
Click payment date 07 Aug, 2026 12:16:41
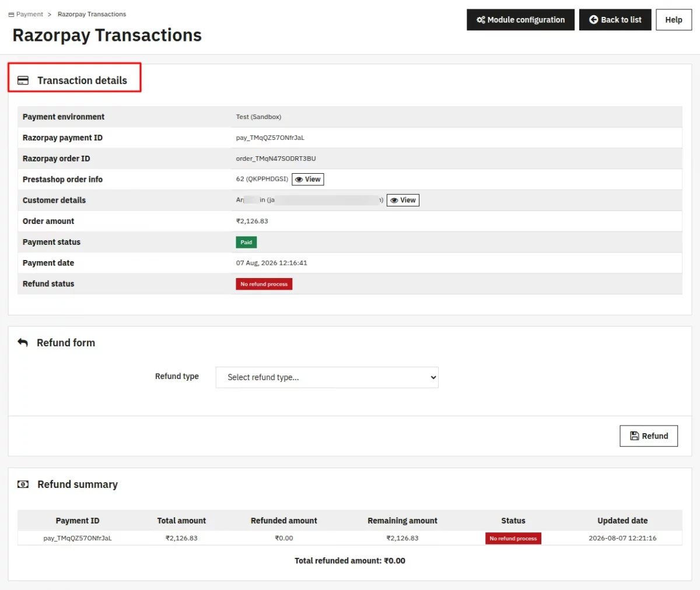271,264
